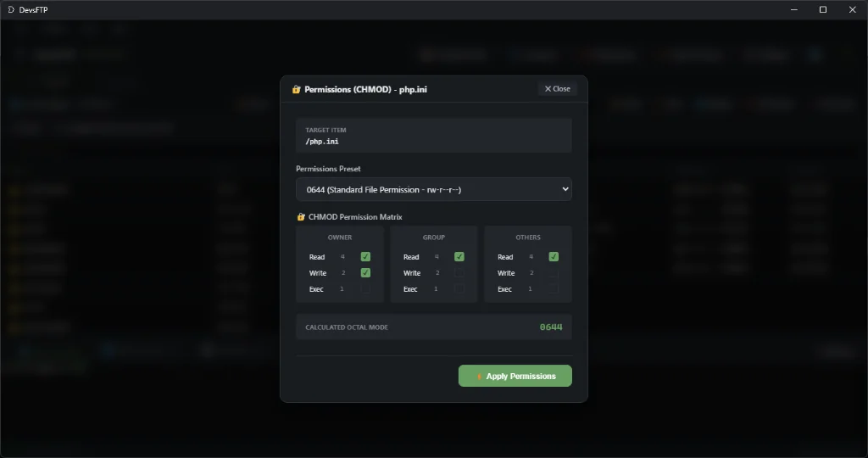Uncheck Others Read permission
The height and width of the screenshot is (458, 868).
[554, 256]
